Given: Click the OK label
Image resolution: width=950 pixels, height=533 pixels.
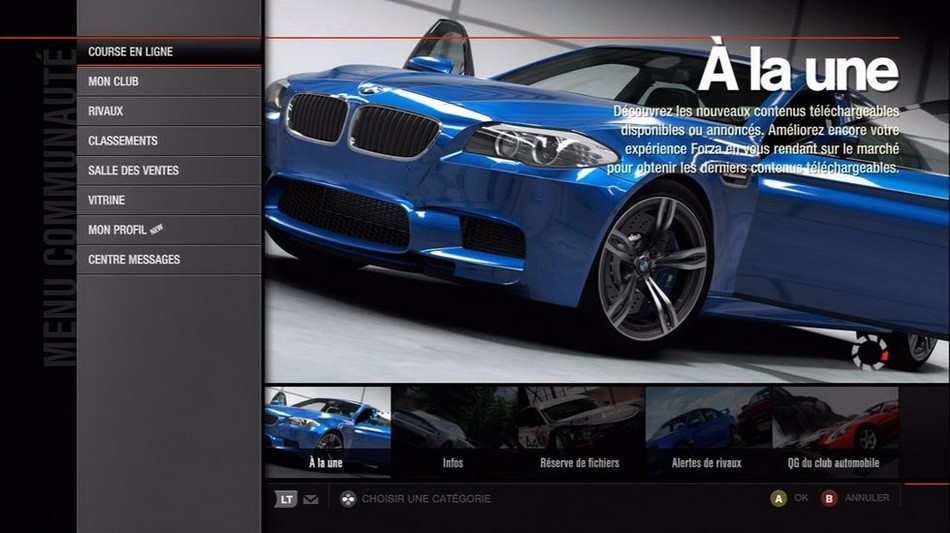Looking at the screenshot, I should (801, 498).
